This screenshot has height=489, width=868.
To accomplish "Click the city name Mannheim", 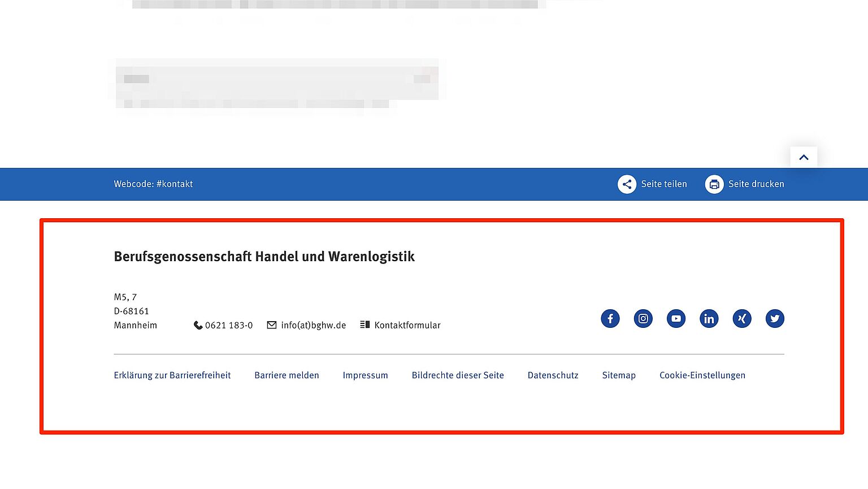I will click(x=136, y=325).
